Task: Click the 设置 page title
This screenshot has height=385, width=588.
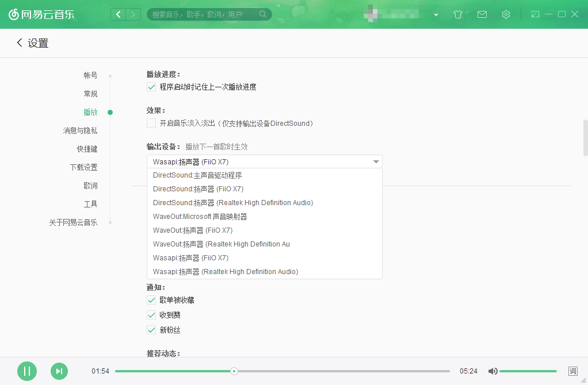Action: point(38,43)
